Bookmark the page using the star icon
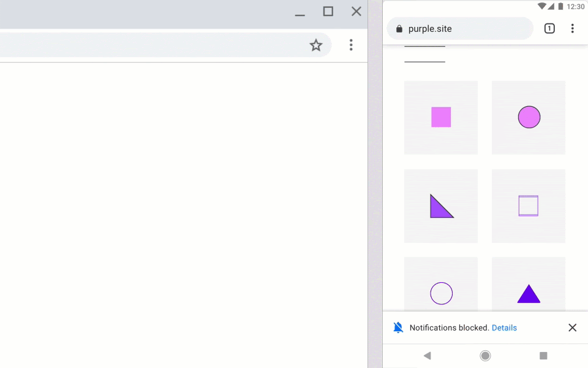The height and width of the screenshot is (368, 588). (316, 45)
